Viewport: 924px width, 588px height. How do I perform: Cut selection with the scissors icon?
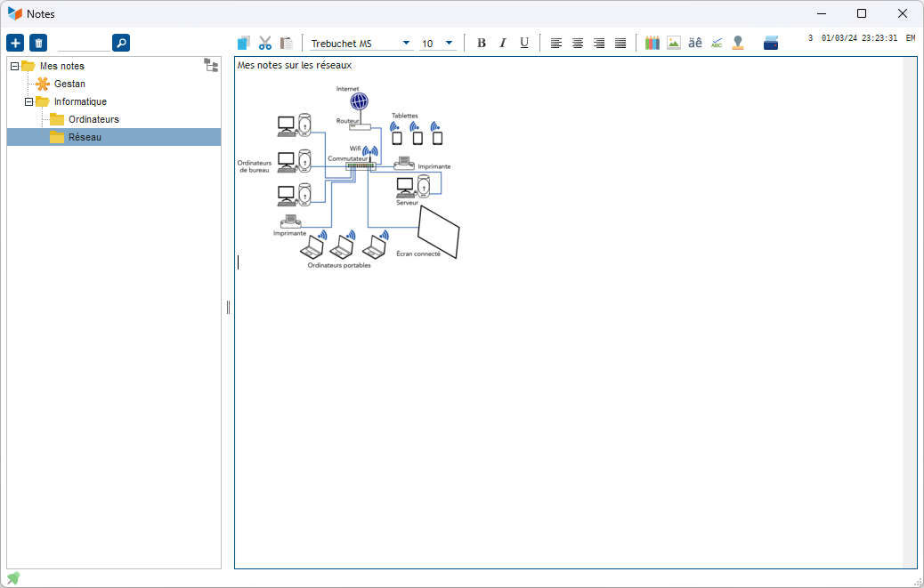(265, 43)
